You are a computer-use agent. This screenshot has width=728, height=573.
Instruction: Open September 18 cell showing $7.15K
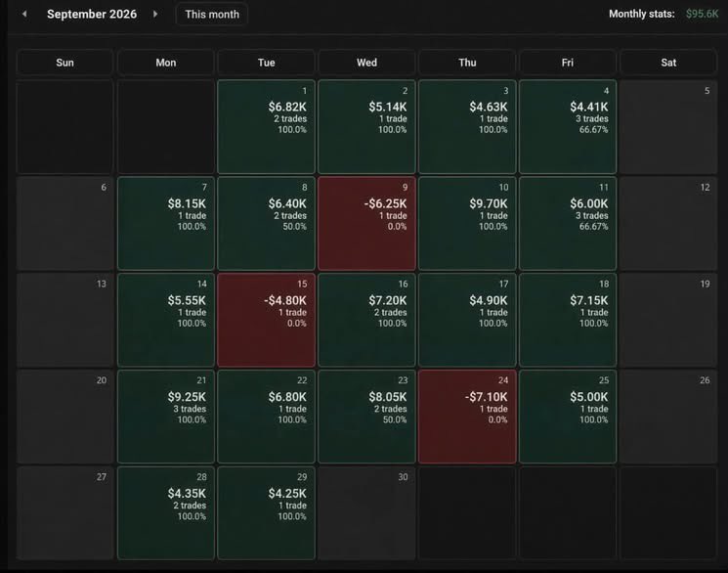pos(568,320)
